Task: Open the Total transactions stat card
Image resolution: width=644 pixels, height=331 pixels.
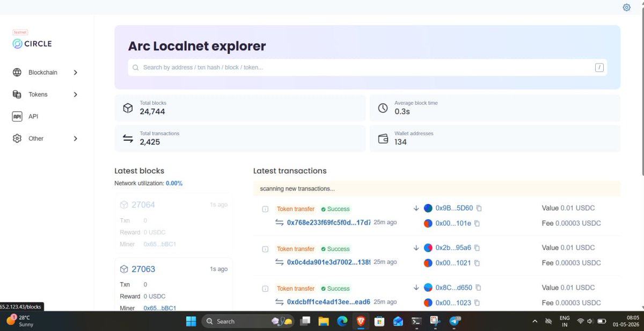Action: [240, 138]
